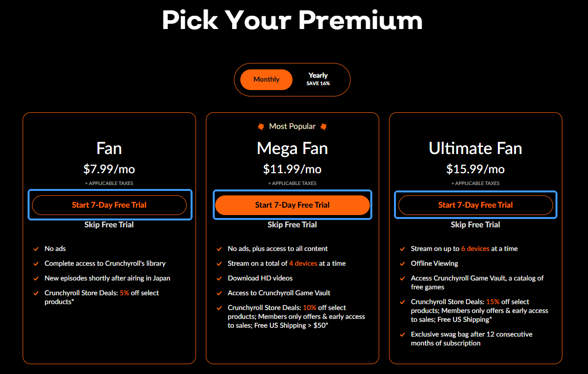The width and height of the screenshot is (588, 374).
Task: Click the "Most Popular" badge
Action: point(292,126)
